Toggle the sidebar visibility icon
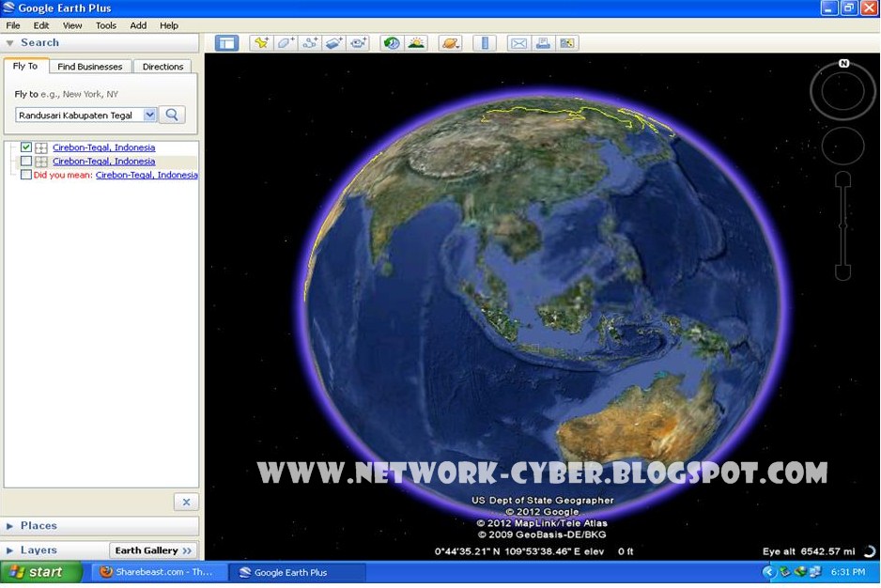This screenshot has height=588, width=881. (x=228, y=42)
